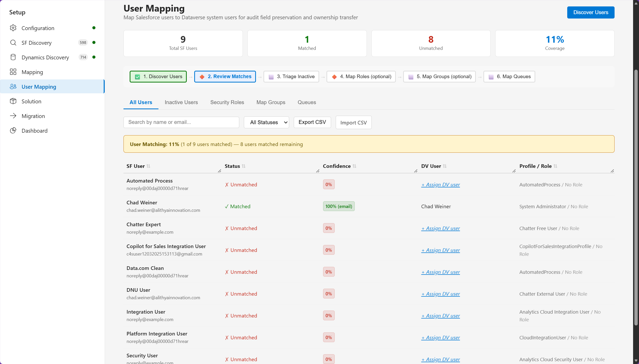Click the 598 badge next to SF Discovery
This screenshot has width=639, height=364.
point(83,43)
